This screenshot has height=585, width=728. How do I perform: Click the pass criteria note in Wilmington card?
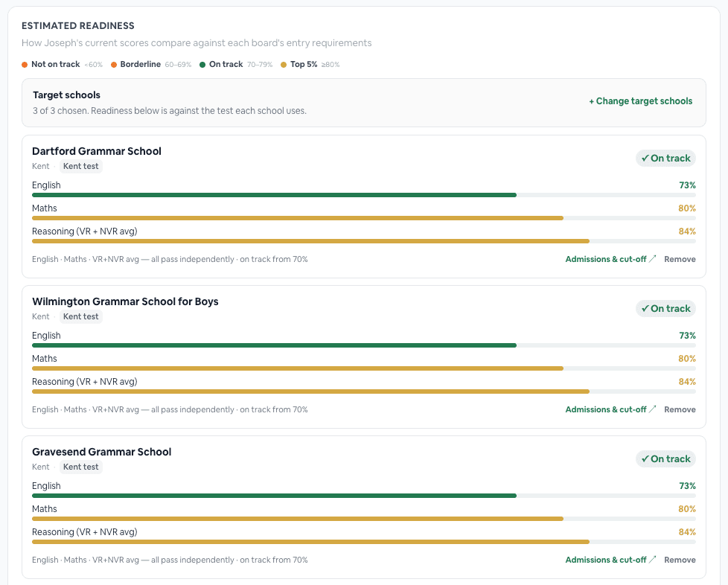(170, 410)
